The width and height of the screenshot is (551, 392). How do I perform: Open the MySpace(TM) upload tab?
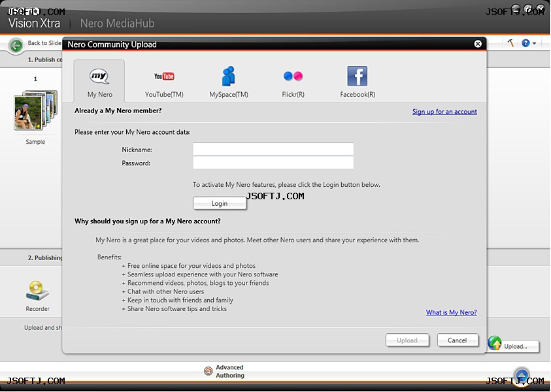229,82
